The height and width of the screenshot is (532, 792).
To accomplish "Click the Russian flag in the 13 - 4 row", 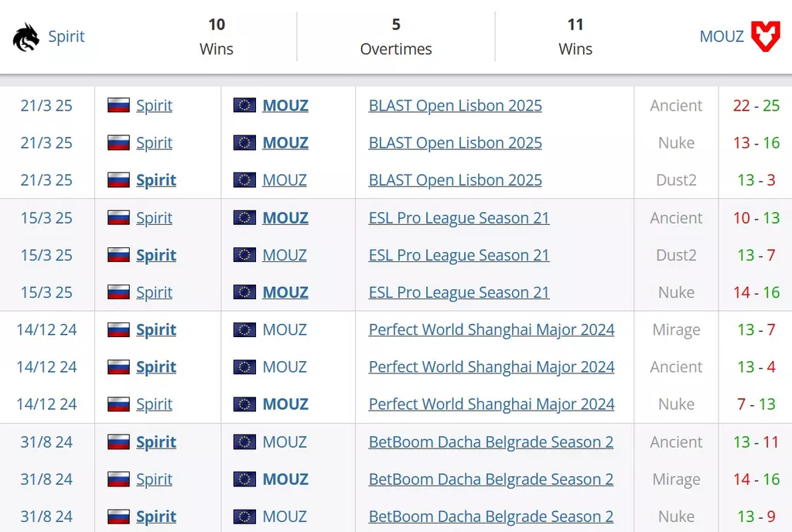I will tap(118, 367).
